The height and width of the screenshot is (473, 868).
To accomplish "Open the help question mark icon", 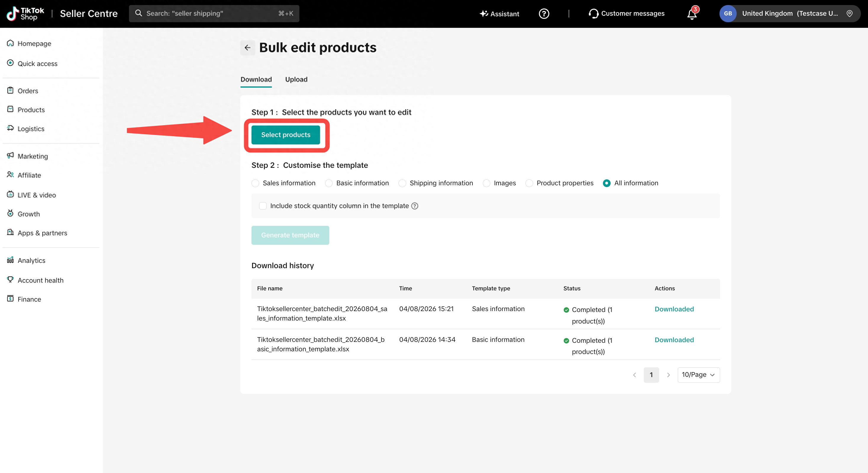I will [x=544, y=14].
